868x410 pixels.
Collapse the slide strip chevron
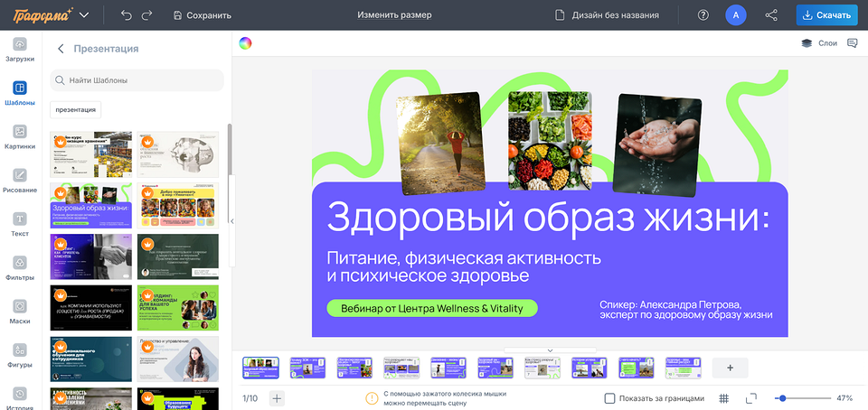550,350
